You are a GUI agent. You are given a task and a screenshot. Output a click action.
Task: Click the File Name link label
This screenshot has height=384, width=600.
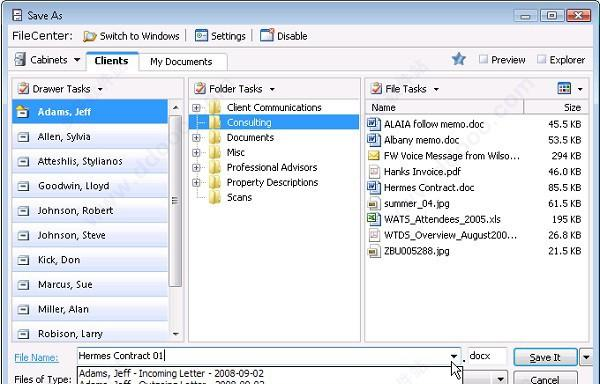[36, 358]
